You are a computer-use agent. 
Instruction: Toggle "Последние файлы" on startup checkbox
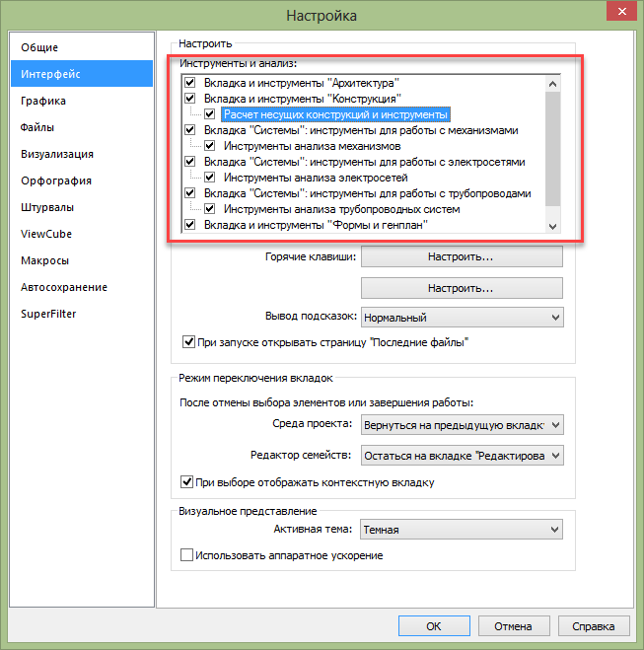(188, 342)
